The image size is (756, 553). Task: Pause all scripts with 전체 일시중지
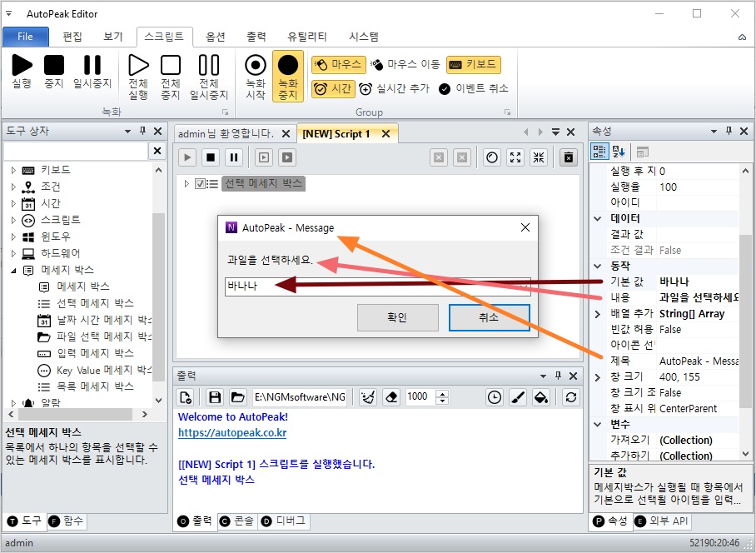[209, 77]
